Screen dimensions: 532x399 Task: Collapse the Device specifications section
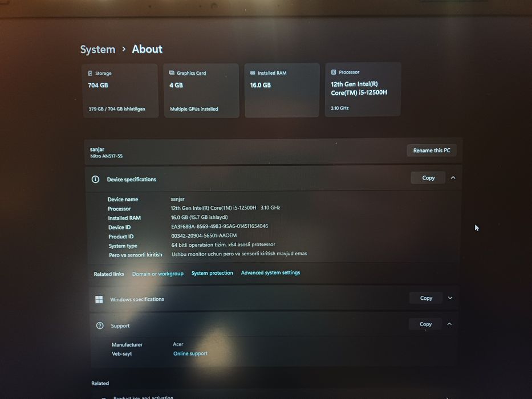click(x=453, y=178)
